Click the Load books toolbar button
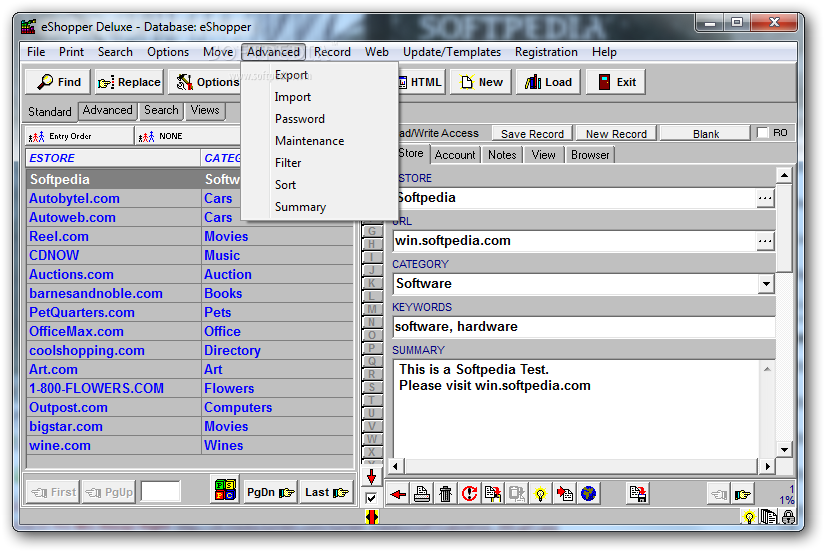This screenshot has height=552, width=825. point(548,82)
